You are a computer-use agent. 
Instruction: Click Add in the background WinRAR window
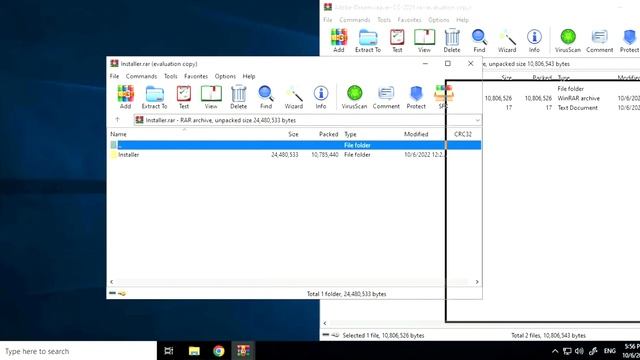339,40
